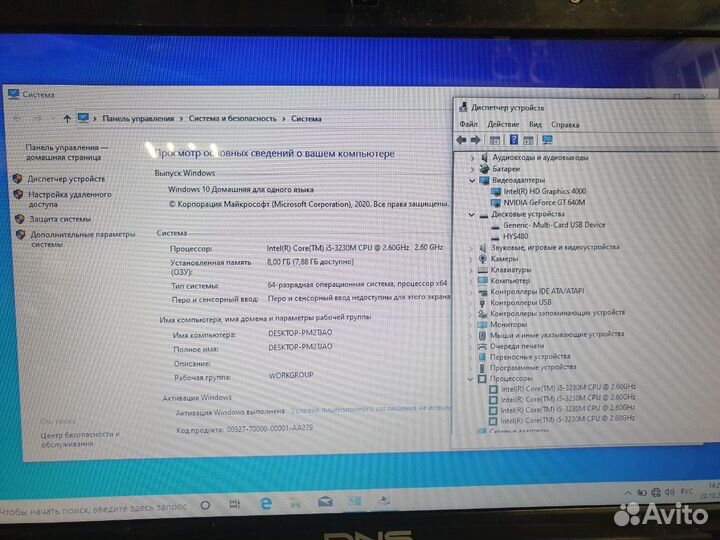Click the Видеоадаптеры display icon
Screen dimensions: 720x540
(x=484, y=180)
